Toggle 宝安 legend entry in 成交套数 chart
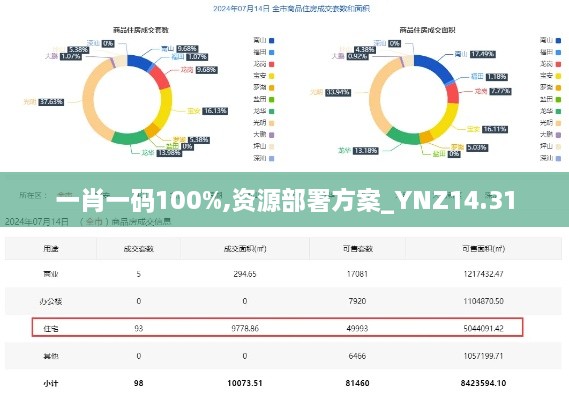This screenshot has height=400, width=569. pyautogui.click(x=264, y=76)
